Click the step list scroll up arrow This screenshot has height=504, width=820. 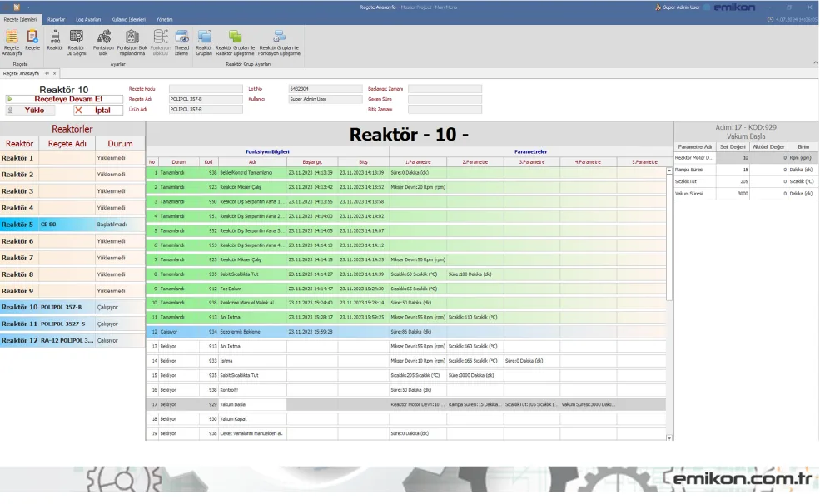(x=669, y=170)
